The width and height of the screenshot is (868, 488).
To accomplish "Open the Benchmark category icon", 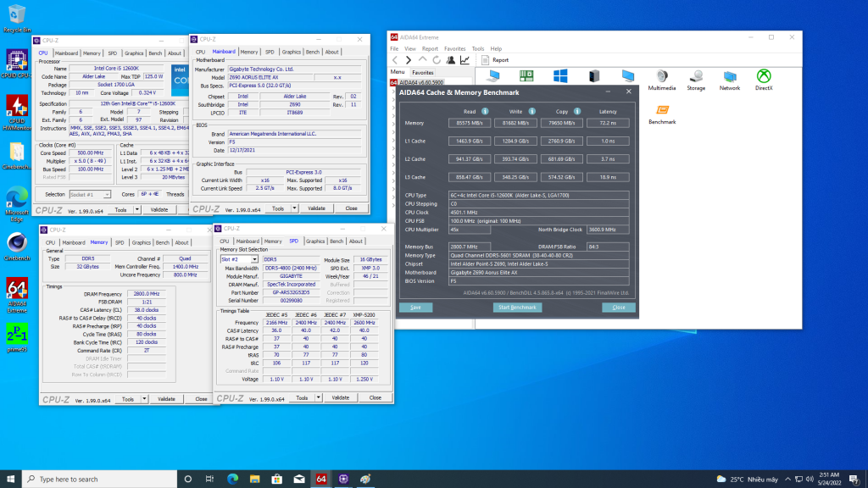I will click(662, 114).
